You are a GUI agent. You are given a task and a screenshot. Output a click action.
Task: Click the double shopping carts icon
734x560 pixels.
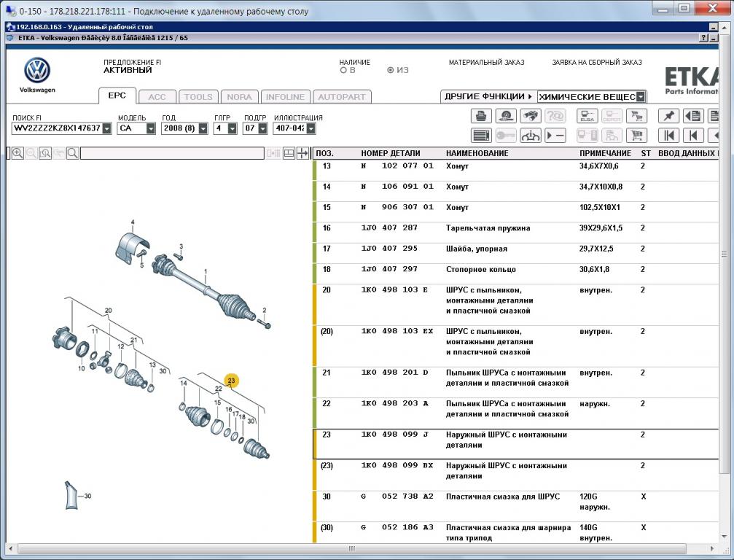click(x=636, y=116)
